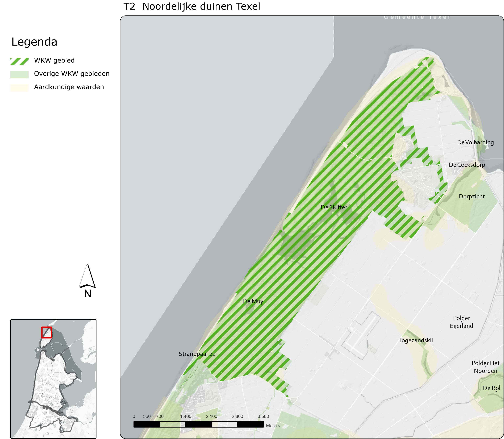This screenshot has height=439, width=504.
Task: Click the Overige WKW gebieden legend swatch
Action: click(x=19, y=75)
